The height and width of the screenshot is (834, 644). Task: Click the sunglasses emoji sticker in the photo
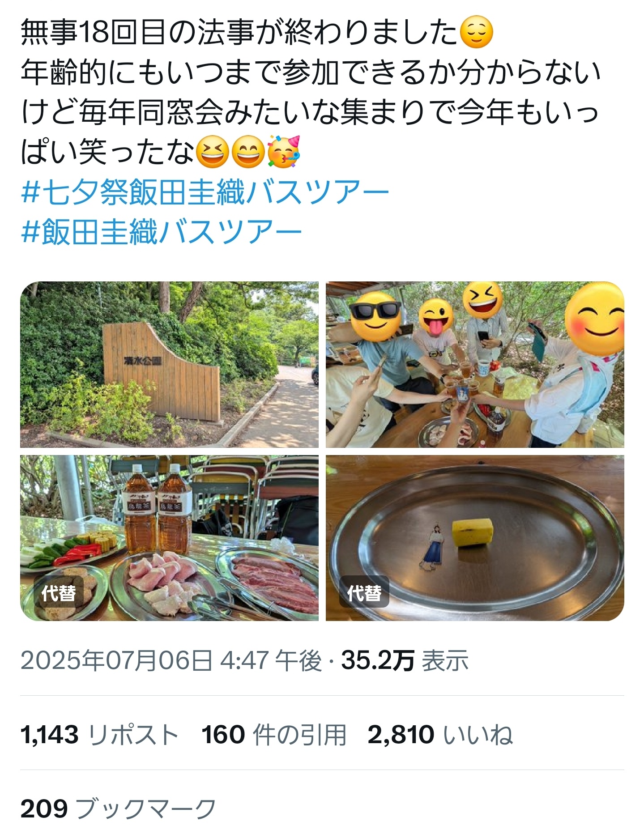[375, 316]
